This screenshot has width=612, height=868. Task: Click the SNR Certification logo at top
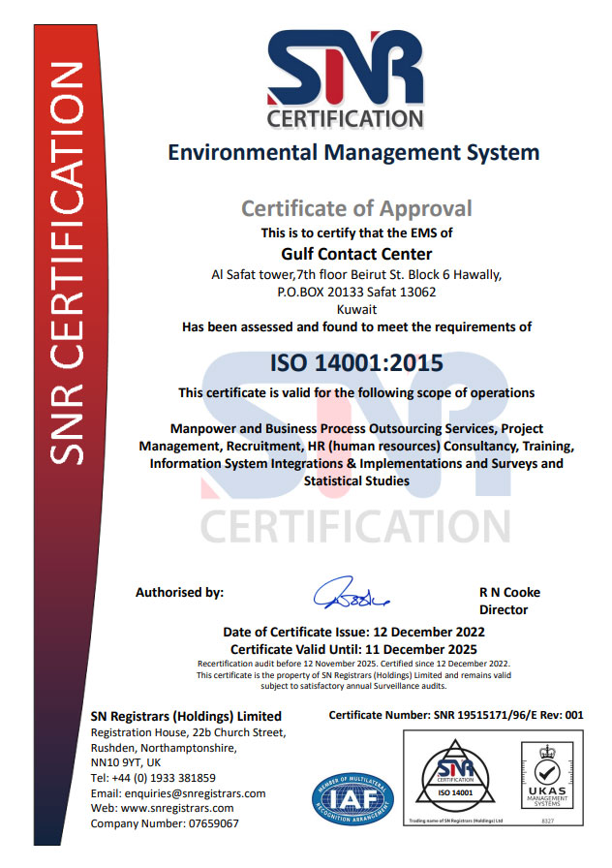point(346,79)
